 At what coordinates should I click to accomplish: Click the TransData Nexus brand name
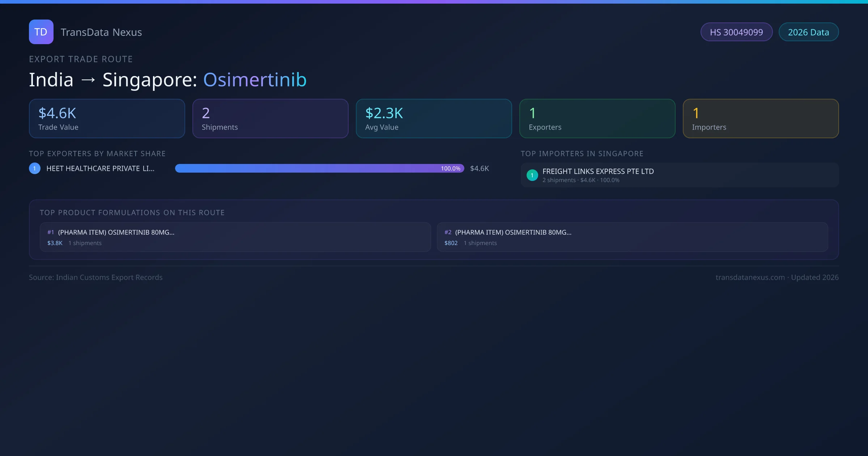pyautogui.click(x=101, y=32)
